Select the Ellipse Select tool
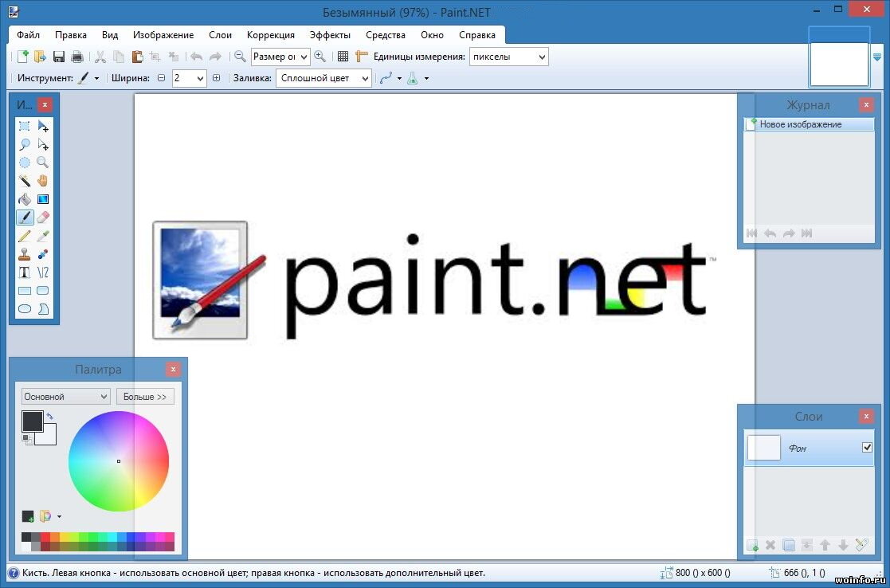Viewport: 890px width, 588px height. [25, 163]
